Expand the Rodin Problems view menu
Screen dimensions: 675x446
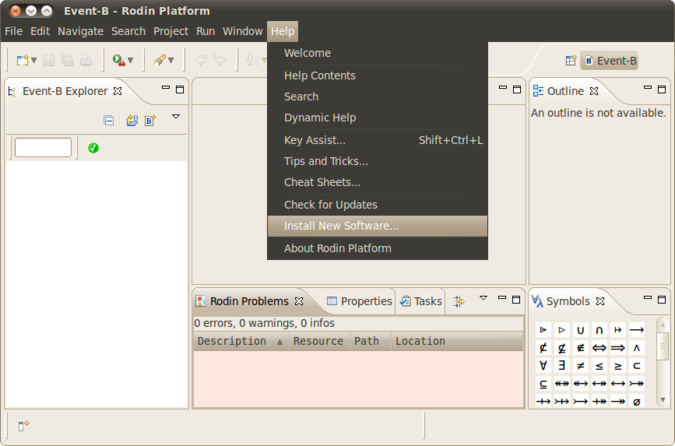click(483, 298)
